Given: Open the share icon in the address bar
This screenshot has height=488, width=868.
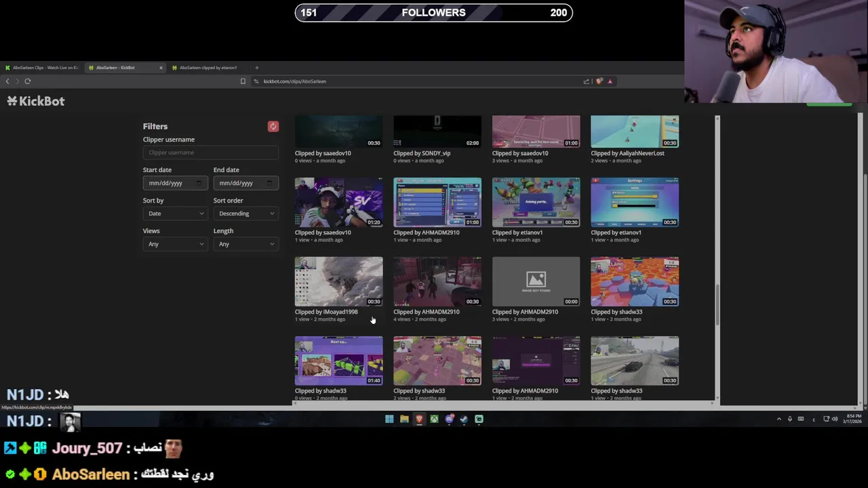Looking at the screenshot, I should click(587, 81).
